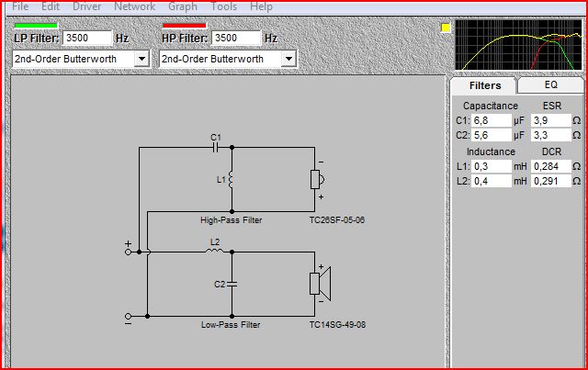Click the negative input terminal symbol
This screenshot has height=370, width=588.
coord(129,317)
